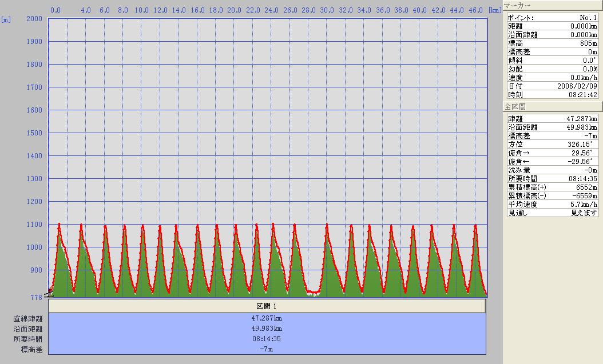Click the 見通し label in side panel
603x364 pixels.
point(518,213)
